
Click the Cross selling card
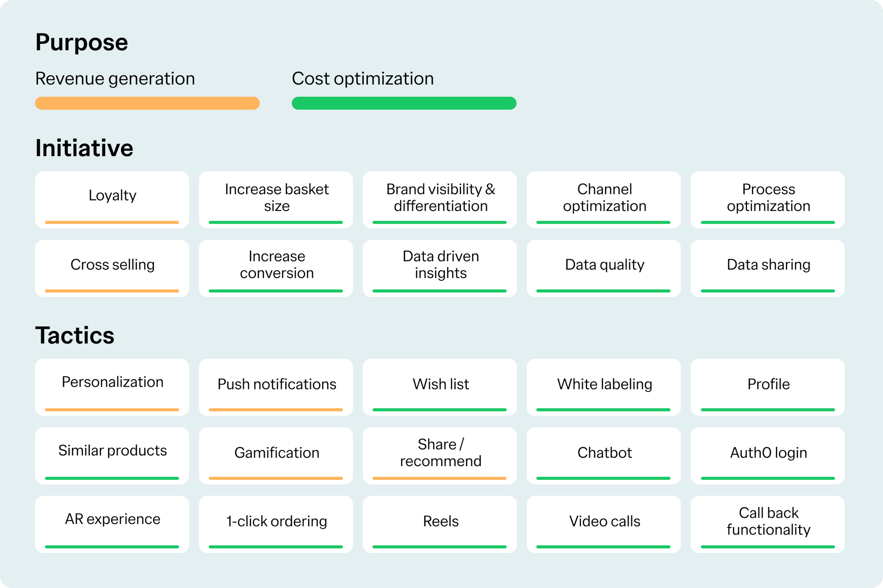[x=112, y=268]
